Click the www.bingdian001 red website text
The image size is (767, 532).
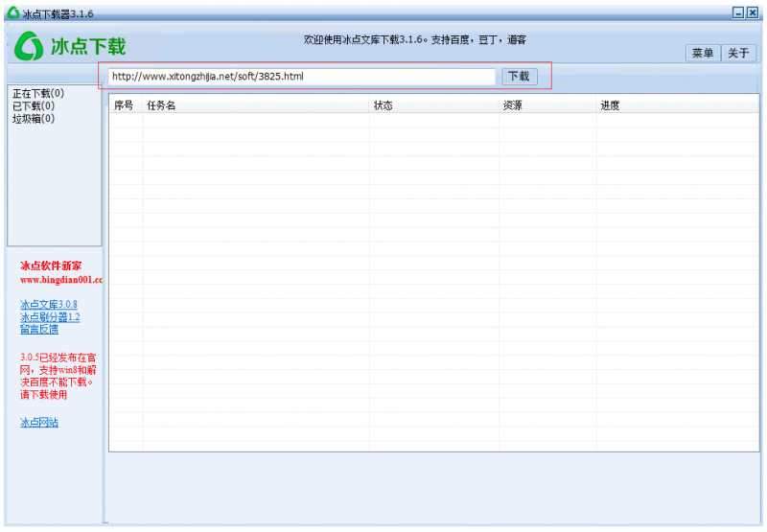(61, 280)
